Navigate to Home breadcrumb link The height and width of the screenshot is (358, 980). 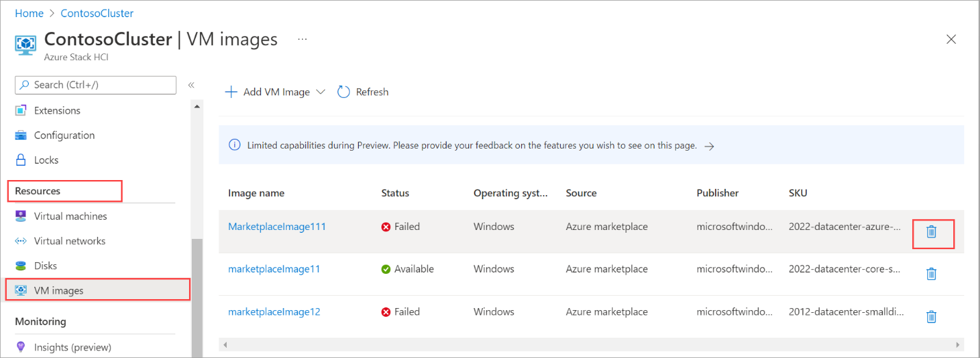coord(29,13)
